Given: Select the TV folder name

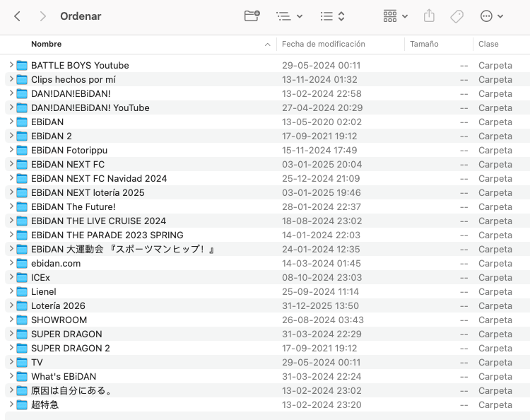Looking at the screenshot, I should pos(37,363).
